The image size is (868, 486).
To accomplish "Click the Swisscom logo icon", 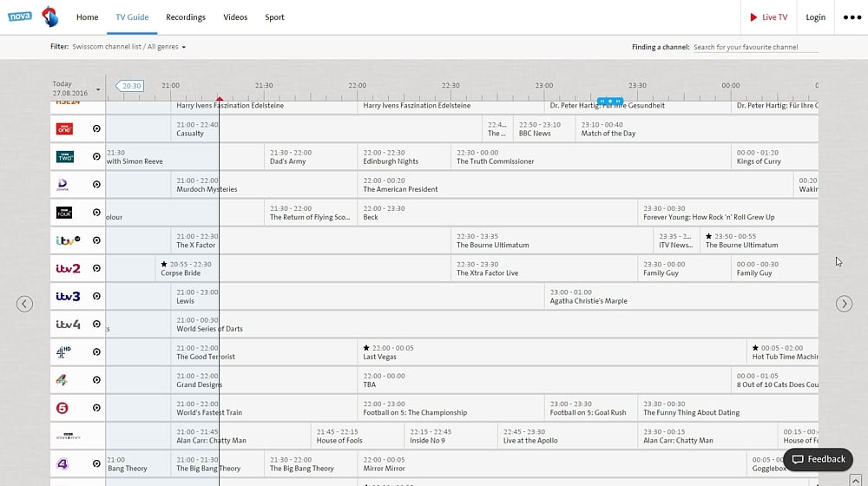I will 50,16.
